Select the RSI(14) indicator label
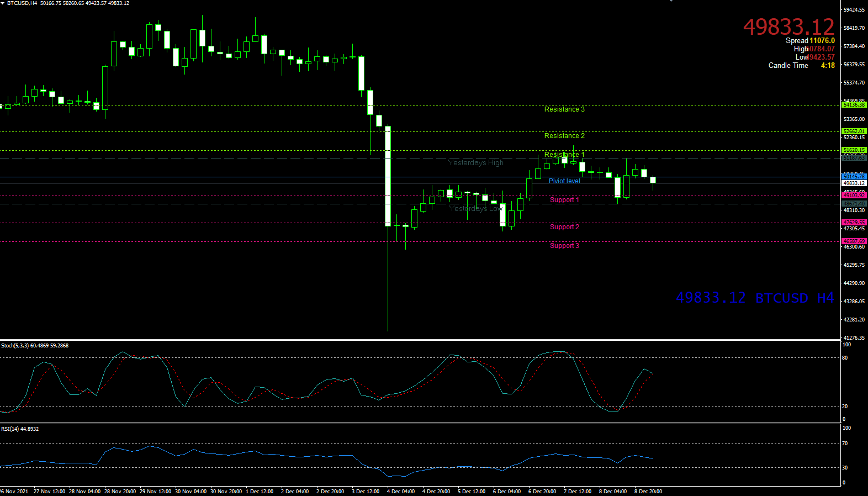Image resolution: width=868 pixels, height=496 pixels. 20,429
